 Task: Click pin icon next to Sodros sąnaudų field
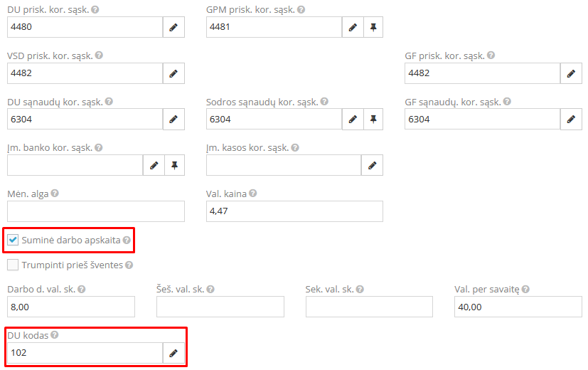[x=373, y=120]
